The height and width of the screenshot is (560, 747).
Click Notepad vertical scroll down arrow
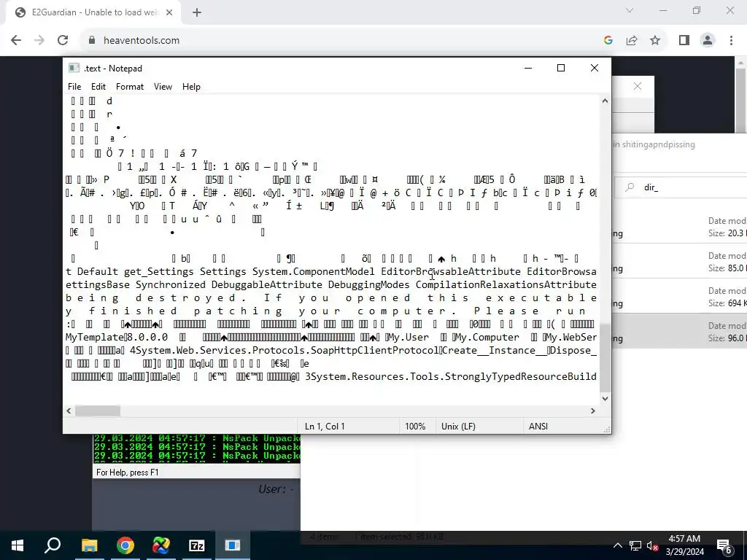(x=605, y=399)
